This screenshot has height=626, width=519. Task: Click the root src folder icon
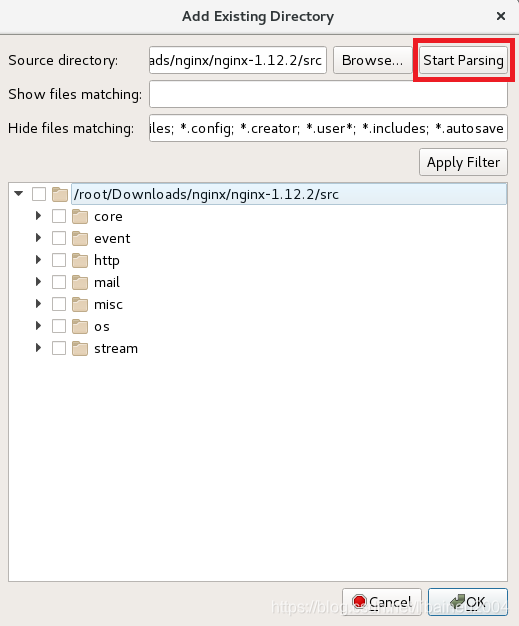point(60,194)
